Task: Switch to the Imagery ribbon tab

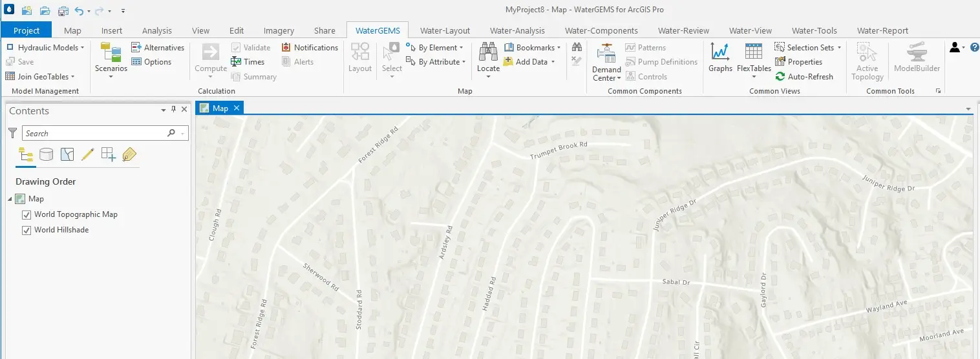Action: [279, 30]
